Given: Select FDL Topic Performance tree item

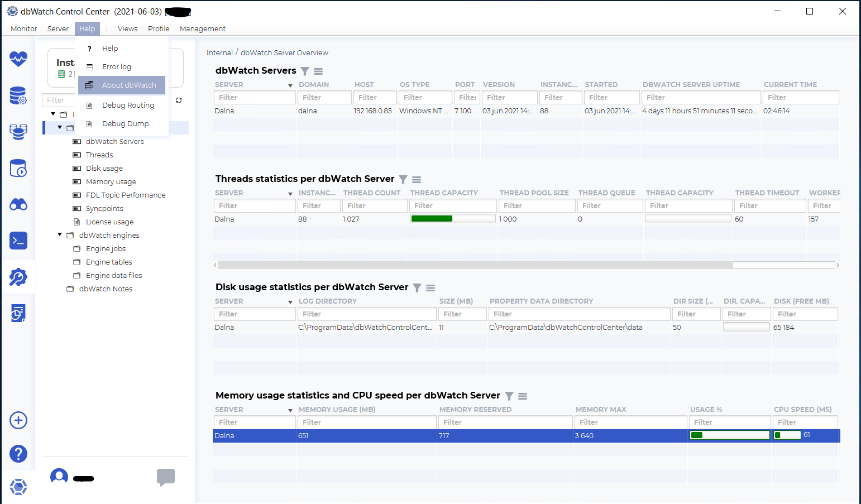Looking at the screenshot, I should pos(126,195).
